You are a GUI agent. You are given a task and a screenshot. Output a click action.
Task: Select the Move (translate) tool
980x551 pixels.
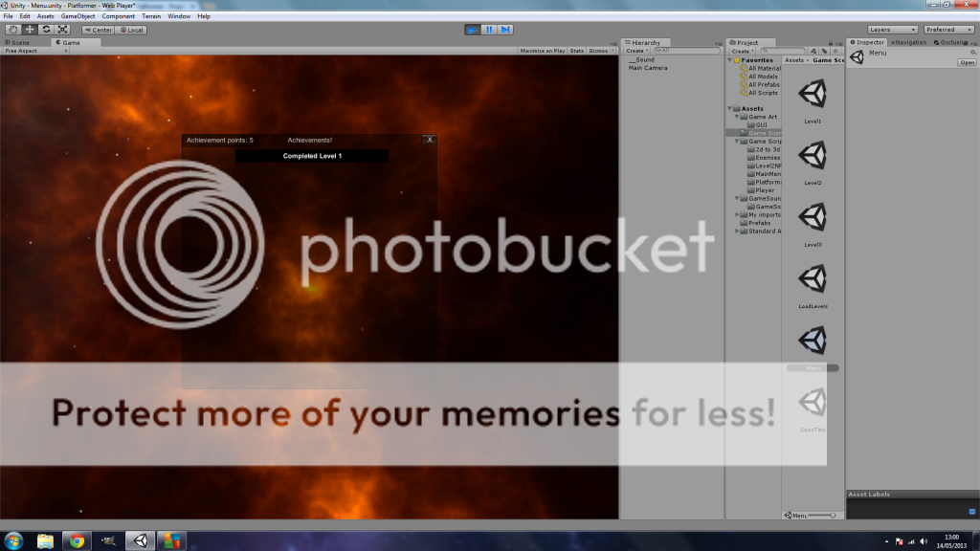pyautogui.click(x=30, y=30)
